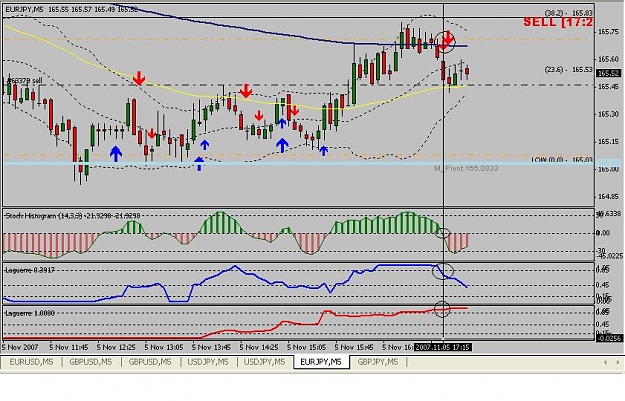Image resolution: width=625 pixels, height=401 pixels.
Task: Click the circled red sell arrow on the chart
Action: pos(448,39)
